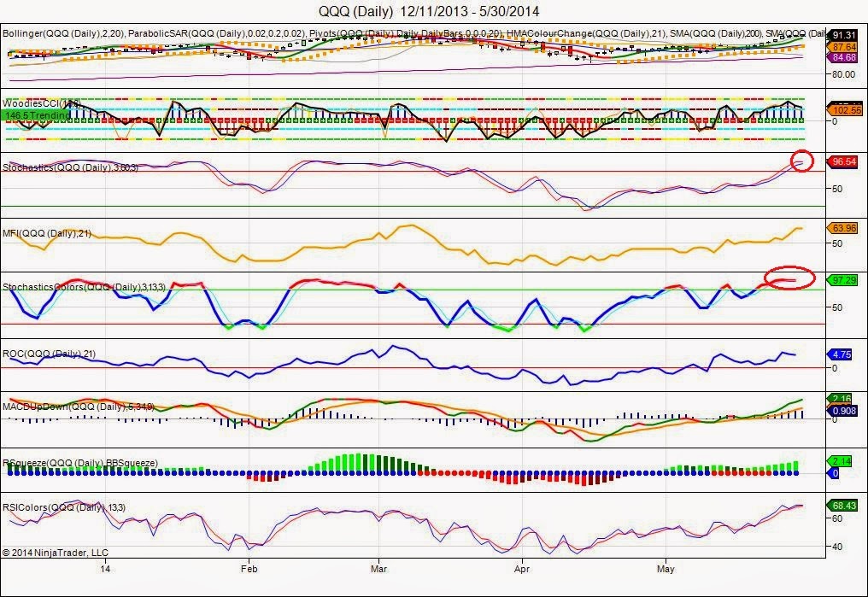This screenshot has width=868, height=597.
Task: Select the Stochastics(QQQ (Daily),3,60,3) panel label
Action: [70, 167]
